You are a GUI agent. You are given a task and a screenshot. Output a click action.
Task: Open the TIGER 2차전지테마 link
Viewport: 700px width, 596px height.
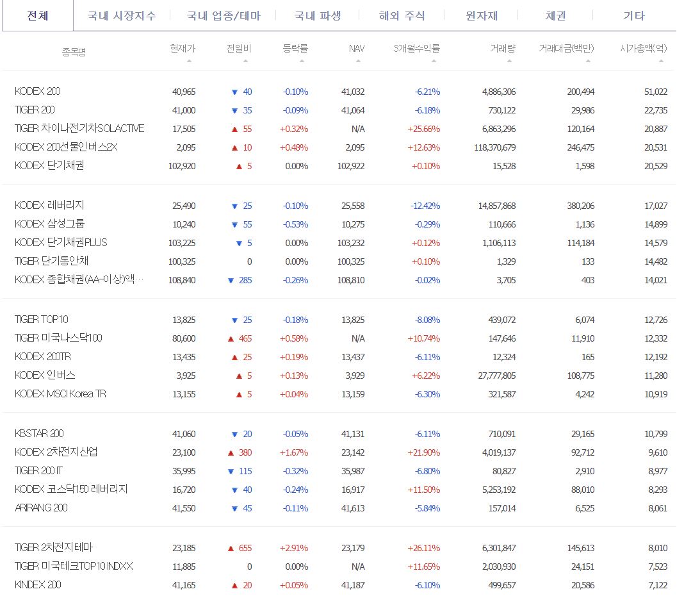pos(54,548)
